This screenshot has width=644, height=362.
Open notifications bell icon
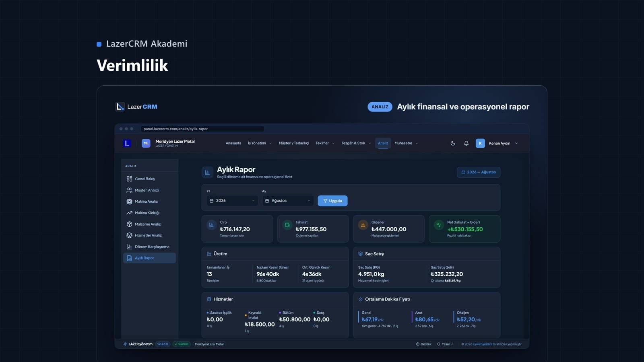point(466,143)
